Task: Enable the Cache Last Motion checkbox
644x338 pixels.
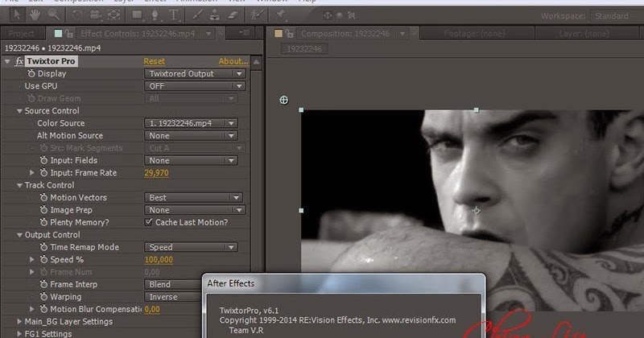Action: [x=148, y=222]
